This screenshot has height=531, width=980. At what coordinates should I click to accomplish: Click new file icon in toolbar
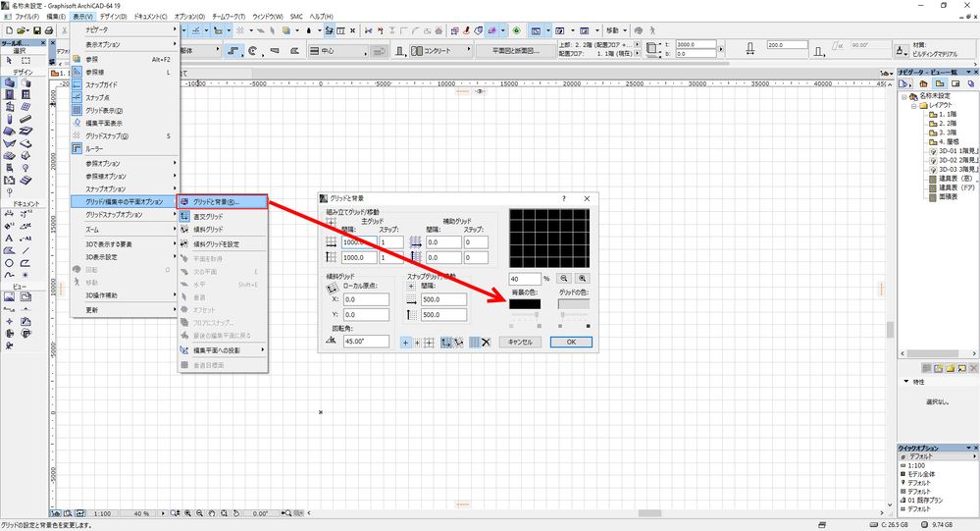tap(10, 30)
